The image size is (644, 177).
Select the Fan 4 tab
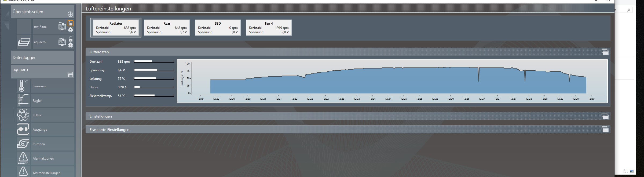click(x=269, y=28)
